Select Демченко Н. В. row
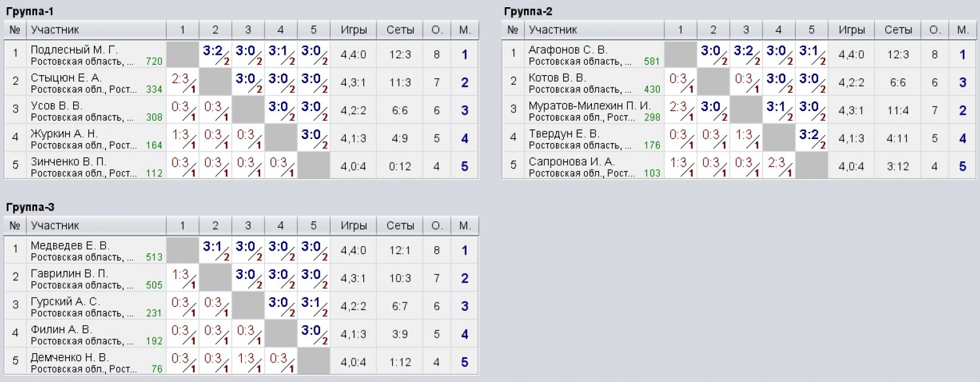The width and height of the screenshot is (980, 382). point(242,362)
